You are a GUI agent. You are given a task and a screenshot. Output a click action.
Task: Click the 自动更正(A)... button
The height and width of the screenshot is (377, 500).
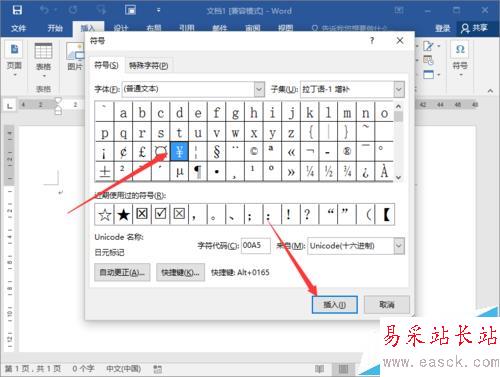coord(122,272)
